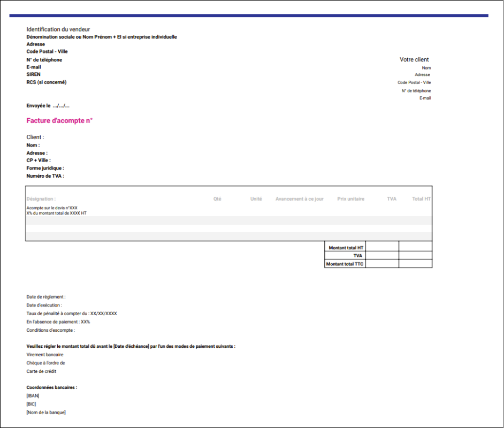Select the "Prix unitaire" column header
Image resolution: width=504 pixels, height=428 pixels.
[350, 199]
